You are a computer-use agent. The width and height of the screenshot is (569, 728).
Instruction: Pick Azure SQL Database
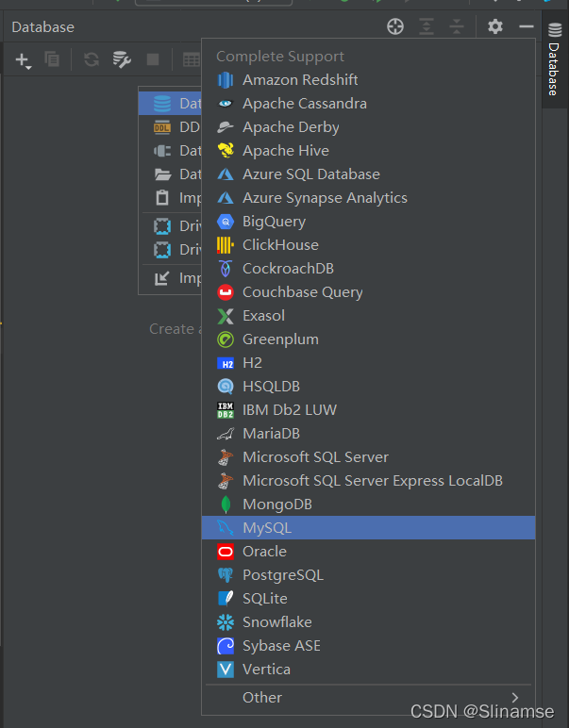point(368,174)
